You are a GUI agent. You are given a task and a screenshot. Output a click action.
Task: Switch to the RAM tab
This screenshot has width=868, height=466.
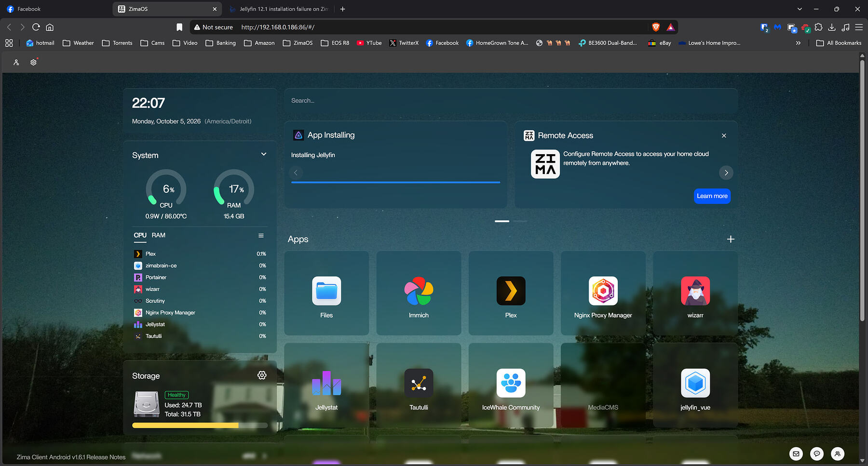tap(159, 235)
